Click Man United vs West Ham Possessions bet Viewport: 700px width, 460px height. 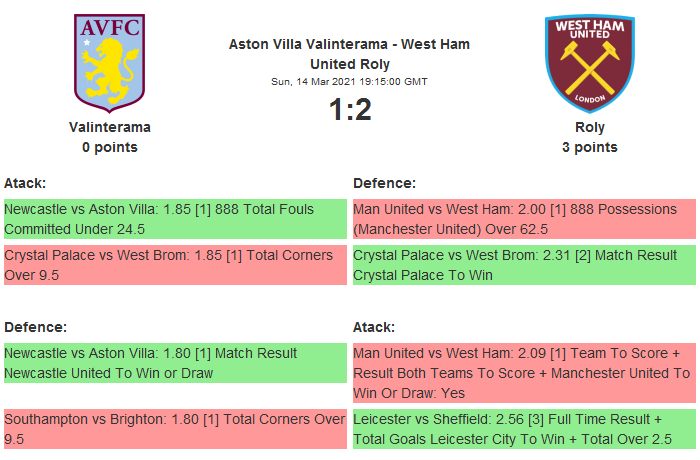[x=523, y=219]
